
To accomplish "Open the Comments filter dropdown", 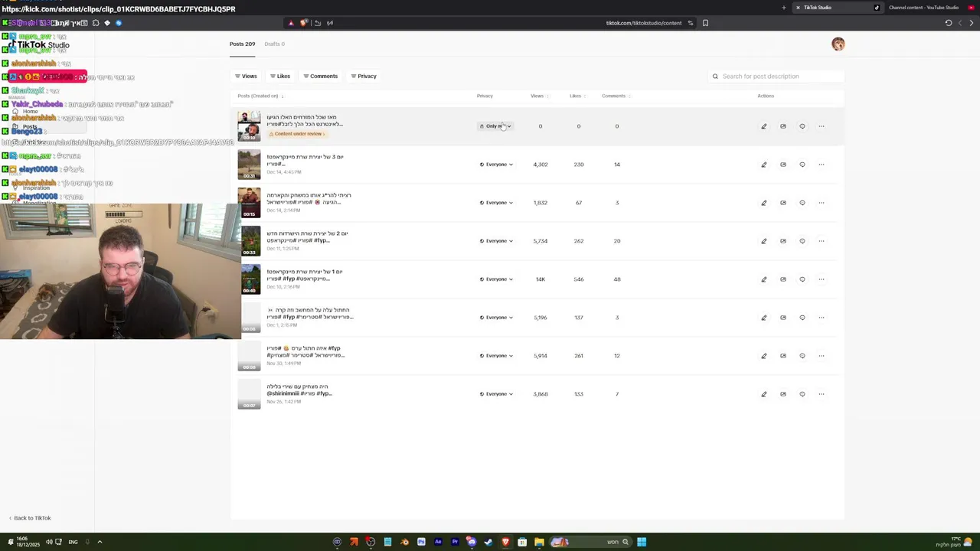I will [320, 77].
